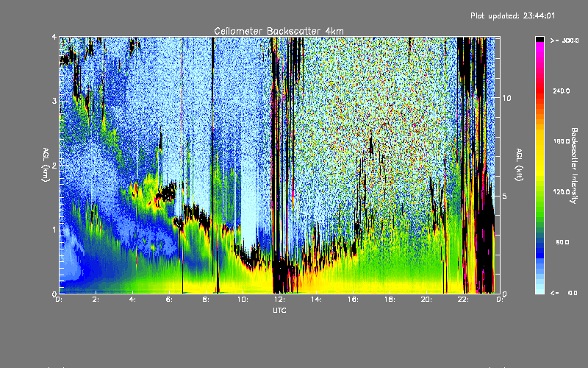Click the '240.0' colorbar label

[x=562, y=91]
